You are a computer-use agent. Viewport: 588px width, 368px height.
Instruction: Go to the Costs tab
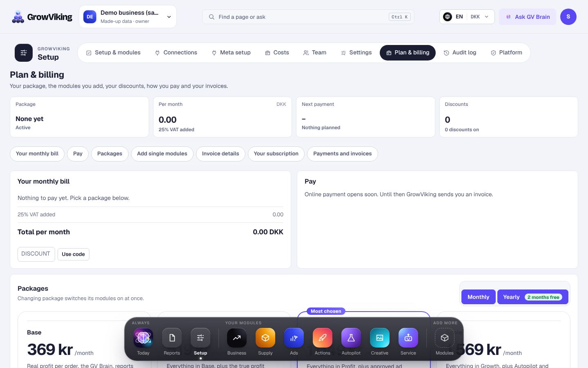tap(277, 53)
